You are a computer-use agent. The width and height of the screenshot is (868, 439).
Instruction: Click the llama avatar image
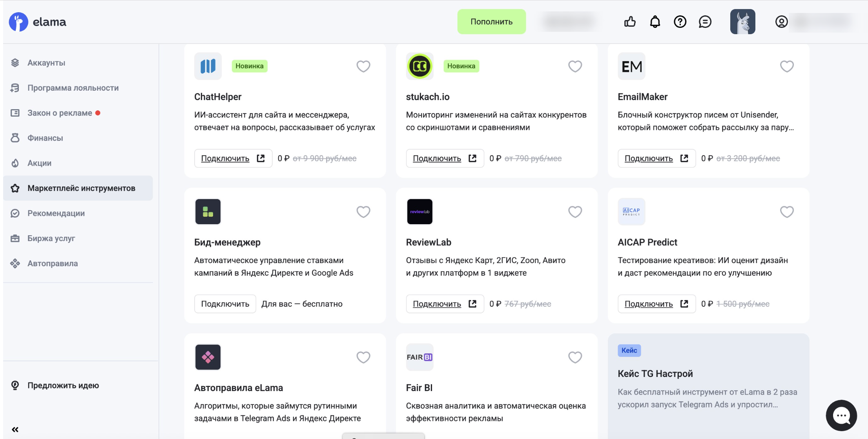pos(742,22)
